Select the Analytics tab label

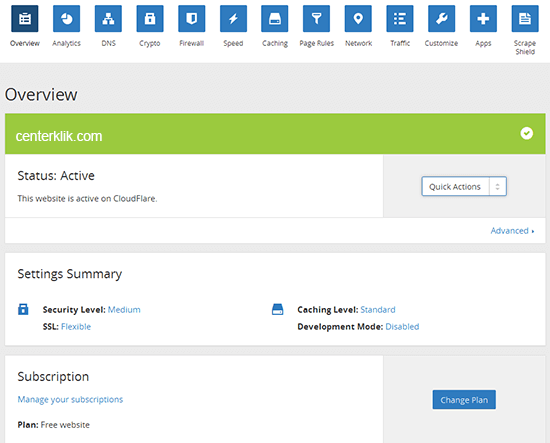point(66,43)
